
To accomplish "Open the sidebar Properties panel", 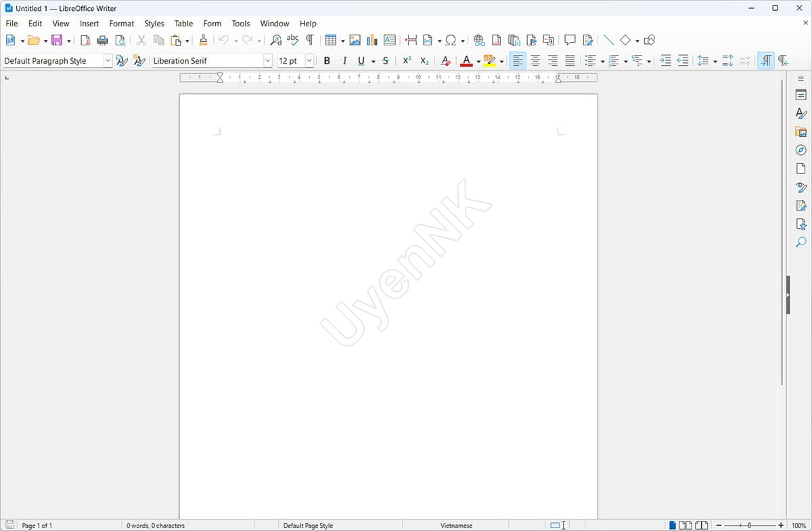I will tap(801, 95).
